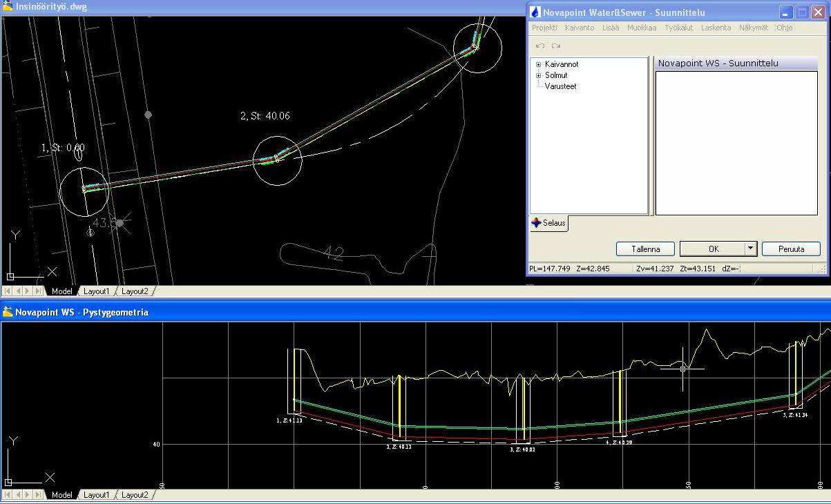Open the dropdown arrow beside the OK button

tap(751, 249)
